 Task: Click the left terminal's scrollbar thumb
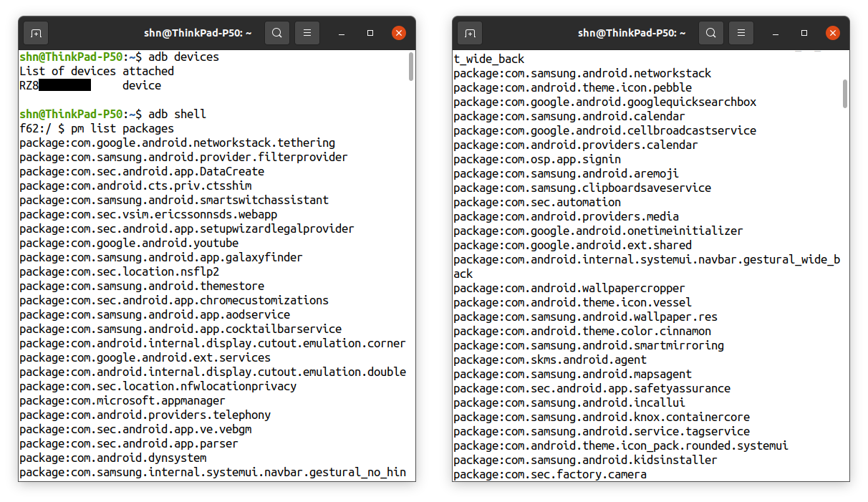[x=411, y=66]
